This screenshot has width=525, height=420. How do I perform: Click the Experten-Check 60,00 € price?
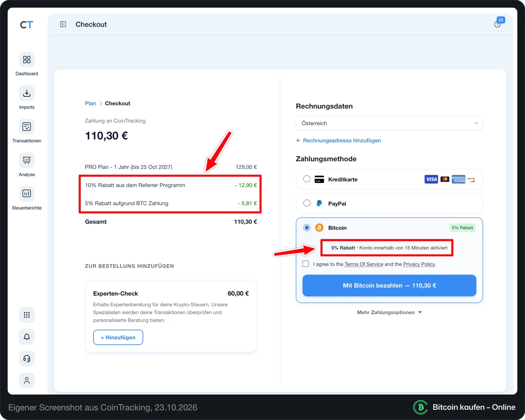click(x=238, y=293)
